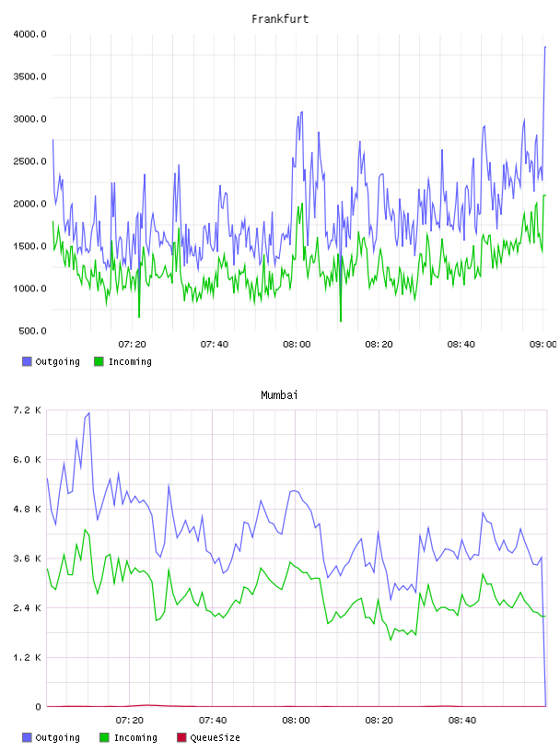
Task: Click the Mumbai chart title
Action: click(x=279, y=395)
